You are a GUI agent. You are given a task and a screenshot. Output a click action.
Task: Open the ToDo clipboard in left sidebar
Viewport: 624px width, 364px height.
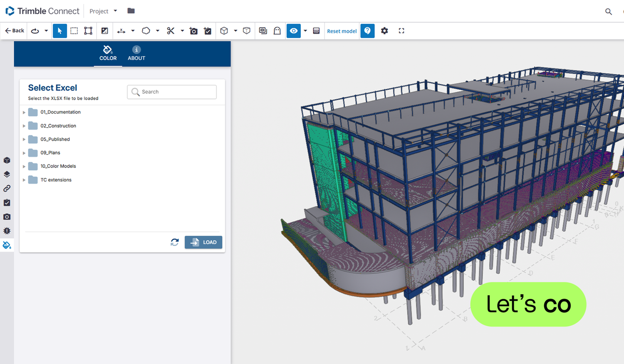click(7, 202)
